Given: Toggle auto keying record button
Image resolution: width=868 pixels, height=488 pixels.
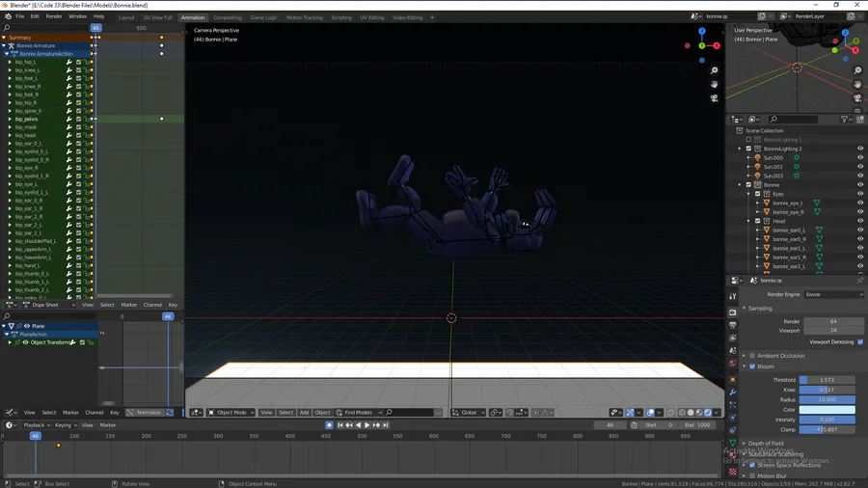Looking at the screenshot, I should (329, 425).
